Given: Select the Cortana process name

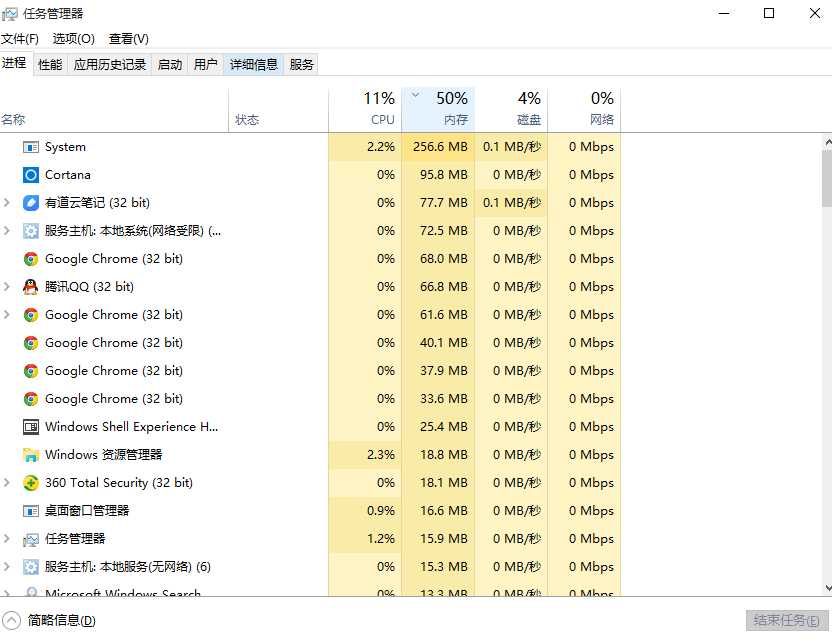Looking at the screenshot, I should [x=68, y=175].
